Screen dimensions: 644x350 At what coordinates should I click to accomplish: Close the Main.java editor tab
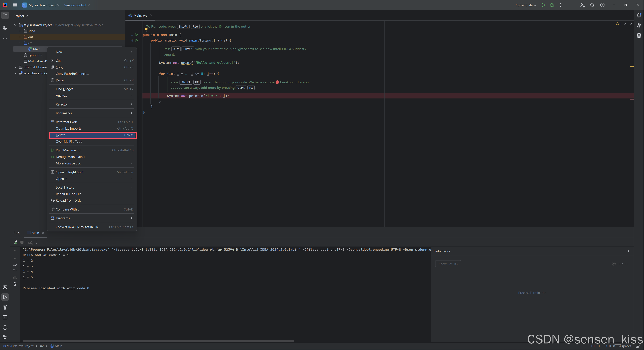pos(151,15)
